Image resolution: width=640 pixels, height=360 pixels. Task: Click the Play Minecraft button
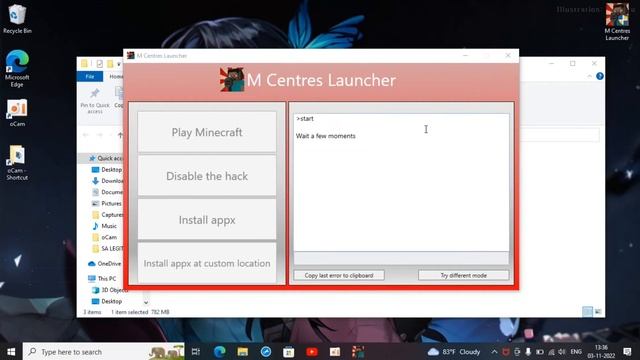[x=207, y=132]
